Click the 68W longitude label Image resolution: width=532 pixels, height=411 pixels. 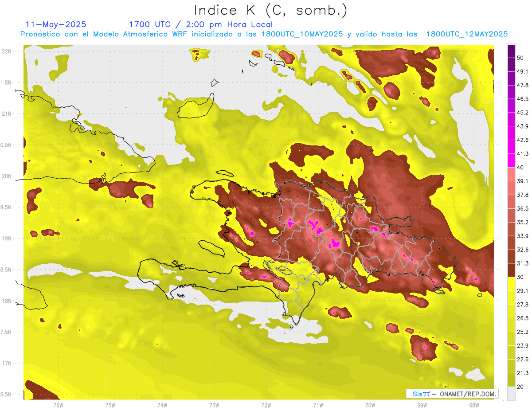(x=474, y=405)
